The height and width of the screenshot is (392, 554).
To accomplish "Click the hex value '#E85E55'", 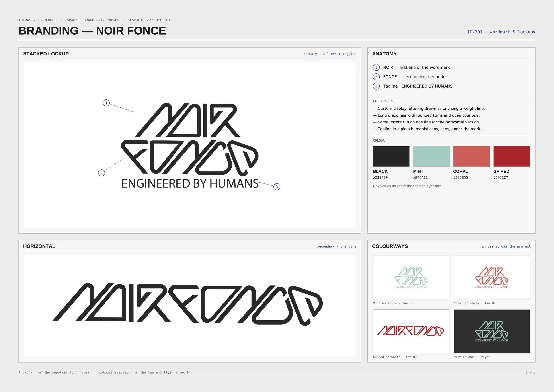I will tap(460, 178).
